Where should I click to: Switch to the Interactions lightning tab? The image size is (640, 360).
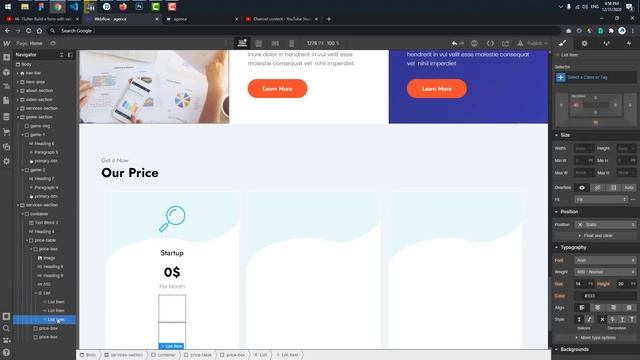629,43
